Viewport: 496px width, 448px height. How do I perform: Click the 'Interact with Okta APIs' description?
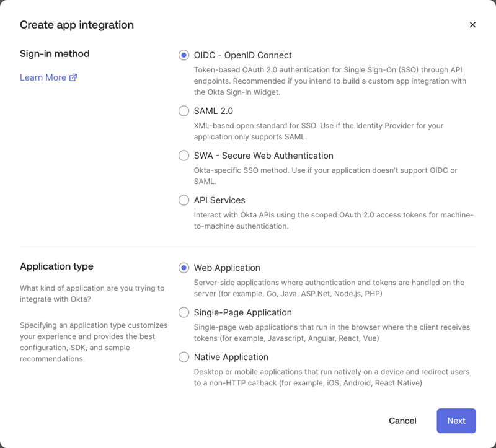coord(334,221)
